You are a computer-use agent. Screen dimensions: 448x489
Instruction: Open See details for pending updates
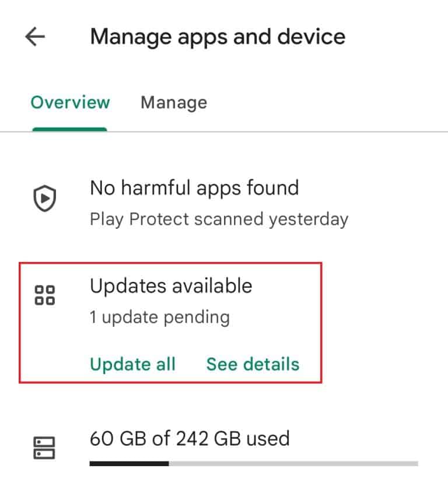[252, 364]
